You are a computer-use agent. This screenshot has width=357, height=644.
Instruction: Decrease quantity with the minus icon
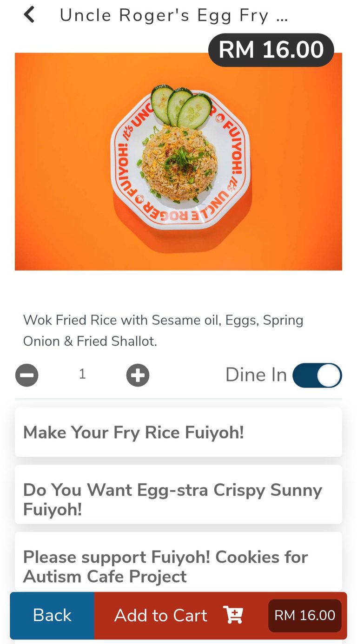[26, 375]
